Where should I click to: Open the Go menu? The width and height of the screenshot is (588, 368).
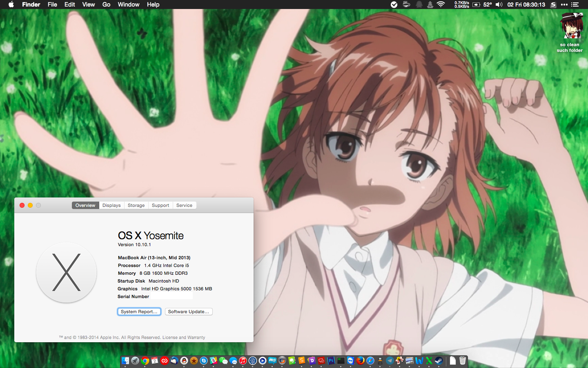tap(106, 4)
